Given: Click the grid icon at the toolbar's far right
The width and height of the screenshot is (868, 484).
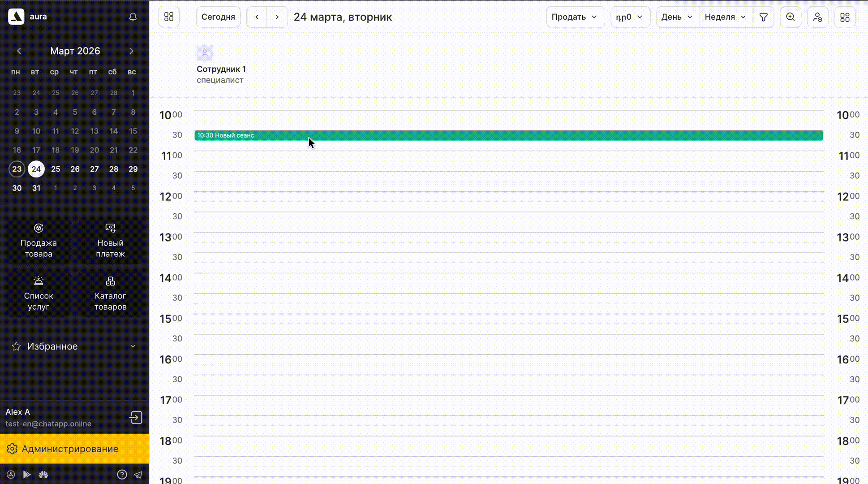Looking at the screenshot, I should pos(845,17).
